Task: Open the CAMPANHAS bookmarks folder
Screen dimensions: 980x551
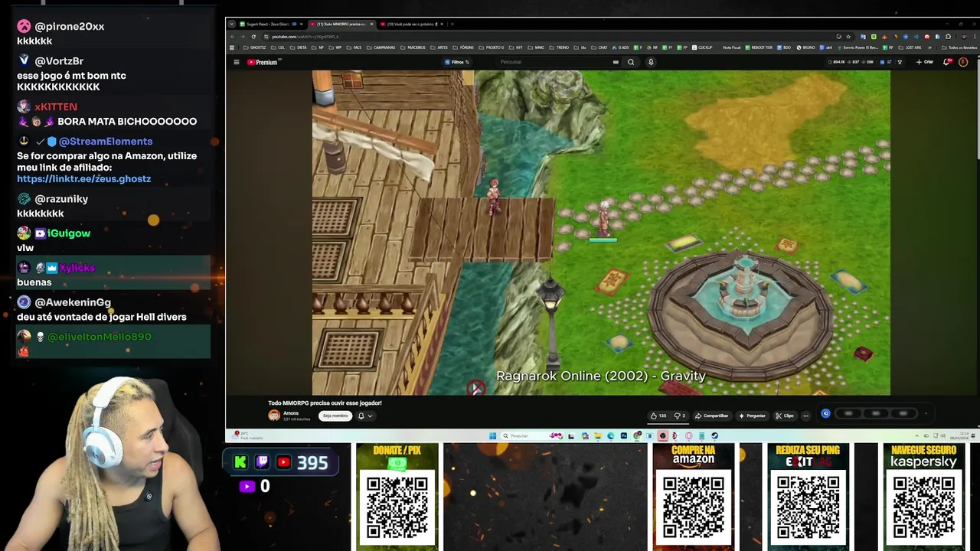Action: point(381,47)
